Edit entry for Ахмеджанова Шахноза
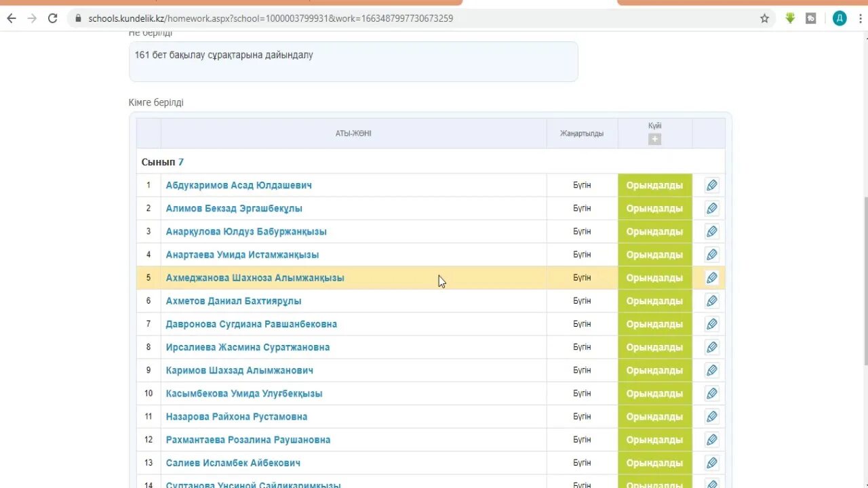This screenshot has height=488, width=868. [x=711, y=277]
